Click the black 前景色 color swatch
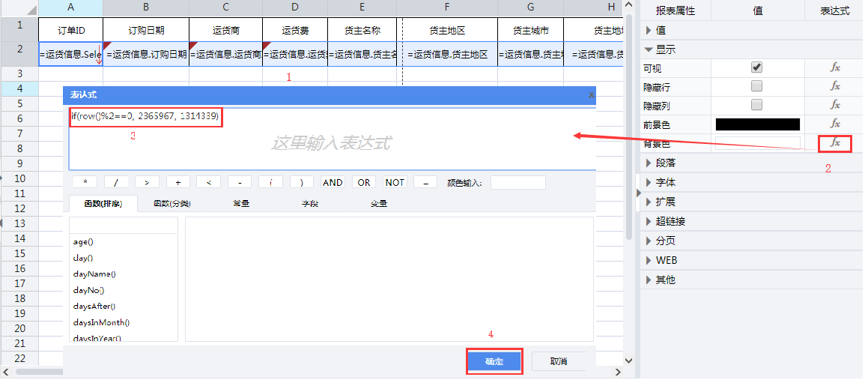868x380 pixels. click(757, 124)
